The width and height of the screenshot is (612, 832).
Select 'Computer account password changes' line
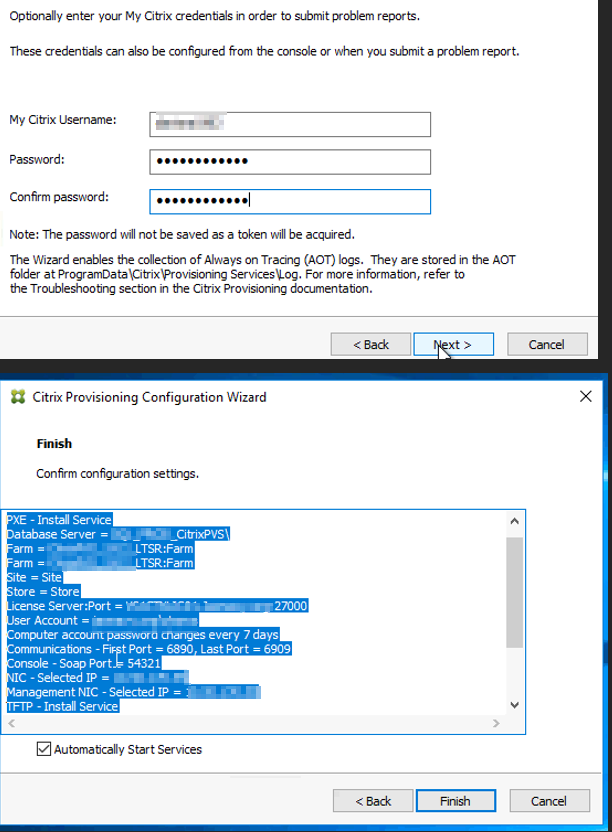tap(142, 635)
